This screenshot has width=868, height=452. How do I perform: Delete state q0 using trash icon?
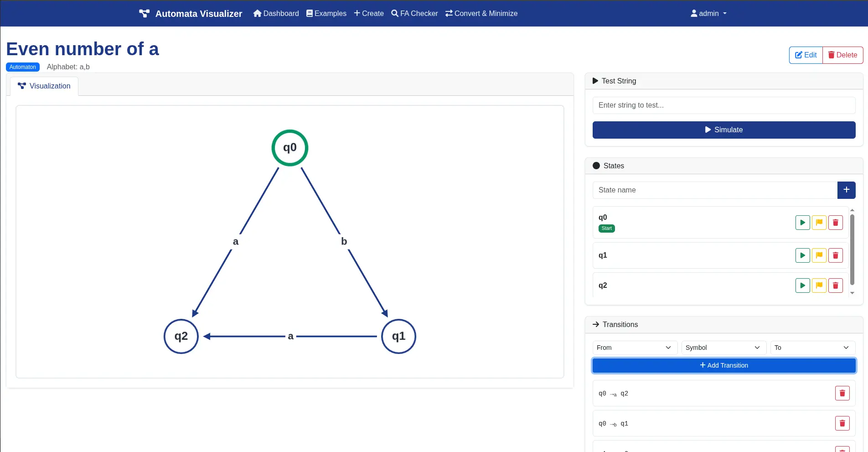click(835, 223)
